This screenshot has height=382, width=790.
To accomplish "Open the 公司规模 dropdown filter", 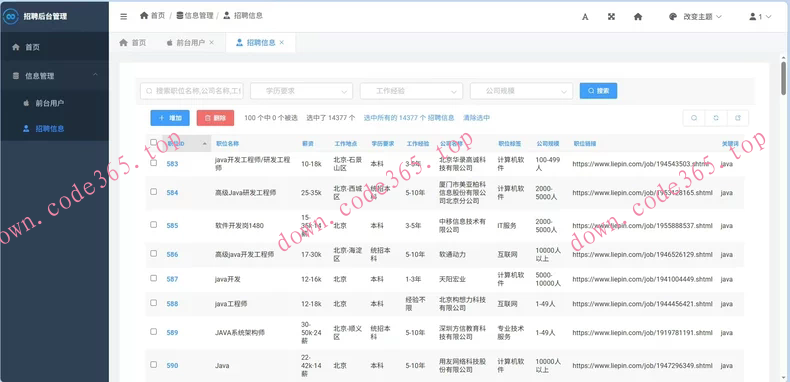I will (x=521, y=91).
